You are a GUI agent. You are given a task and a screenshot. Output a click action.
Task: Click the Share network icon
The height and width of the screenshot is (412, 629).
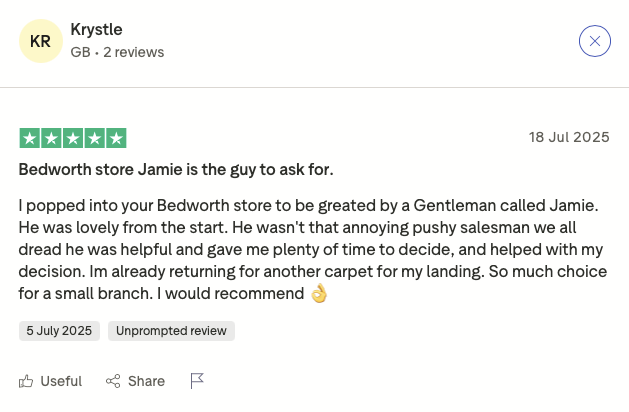pos(113,381)
